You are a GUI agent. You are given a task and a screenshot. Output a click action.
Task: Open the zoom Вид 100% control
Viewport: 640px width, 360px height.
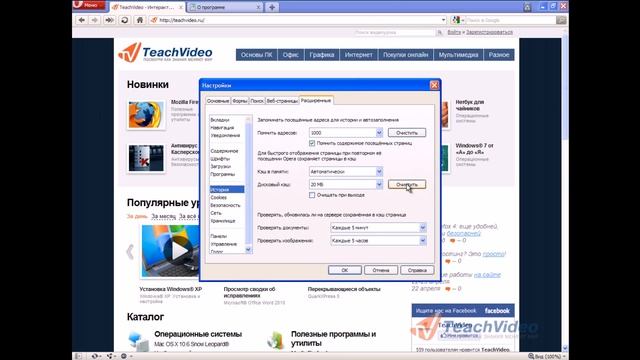click(546, 356)
